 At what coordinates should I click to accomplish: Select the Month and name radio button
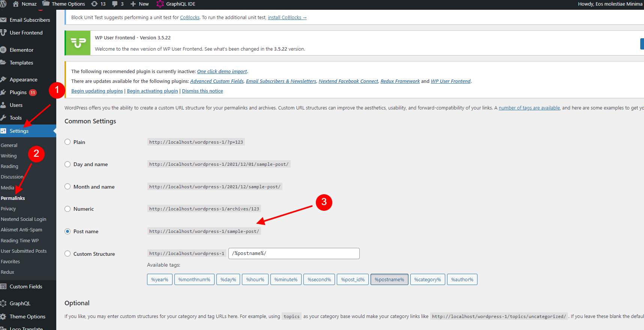[x=68, y=186]
